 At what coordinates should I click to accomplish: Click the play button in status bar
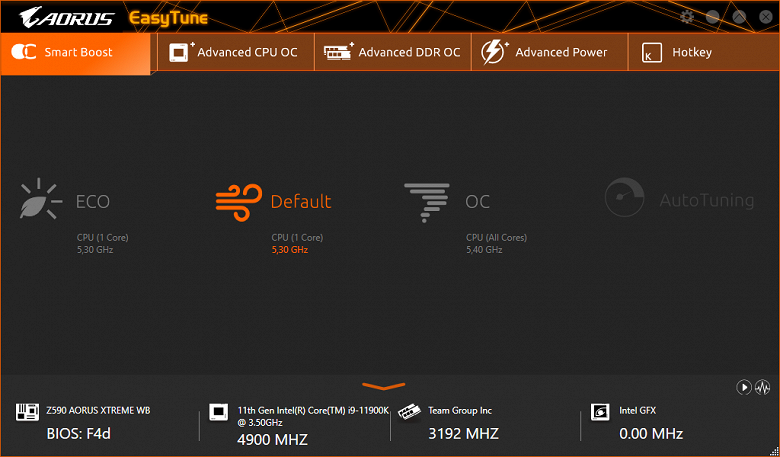(x=744, y=387)
